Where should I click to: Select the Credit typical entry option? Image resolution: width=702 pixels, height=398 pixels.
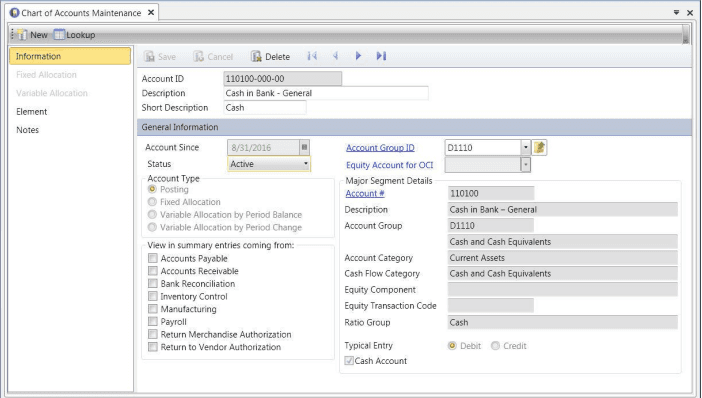(x=495, y=346)
